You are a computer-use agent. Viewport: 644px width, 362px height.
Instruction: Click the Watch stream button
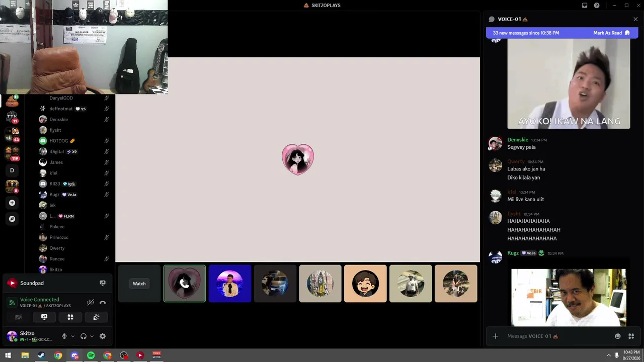click(139, 284)
